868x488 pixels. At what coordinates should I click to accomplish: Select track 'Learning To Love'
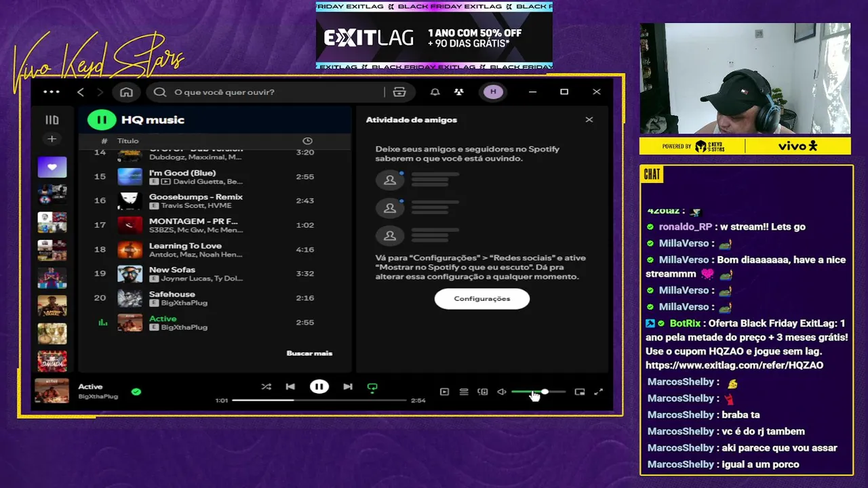coord(185,246)
